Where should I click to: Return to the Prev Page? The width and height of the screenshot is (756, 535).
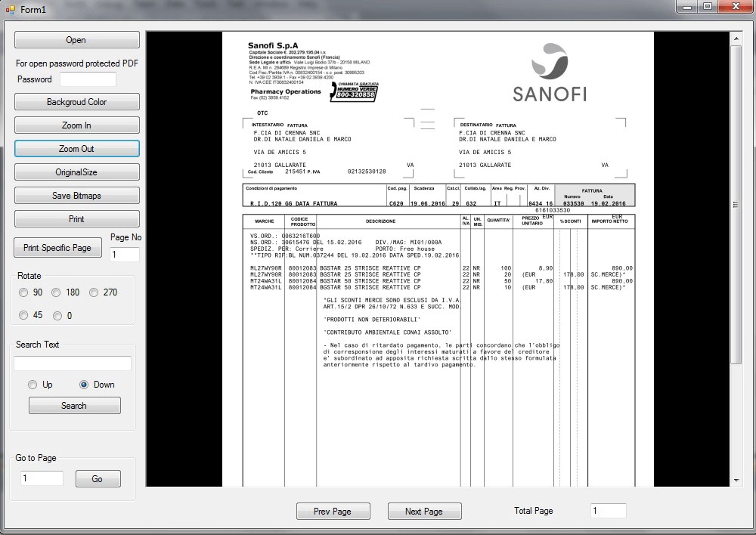pos(333,511)
